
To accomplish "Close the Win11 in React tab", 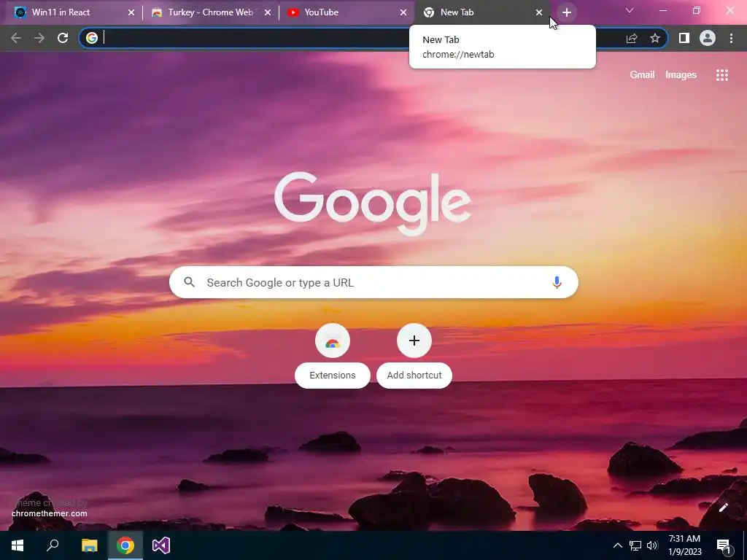I will [131, 12].
